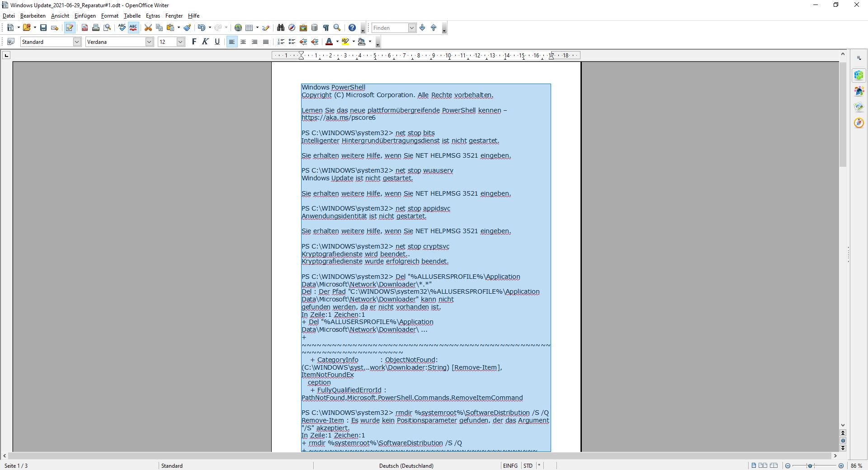This screenshot has width=868, height=470.
Task: Open the Einfügen menu
Action: click(85, 16)
